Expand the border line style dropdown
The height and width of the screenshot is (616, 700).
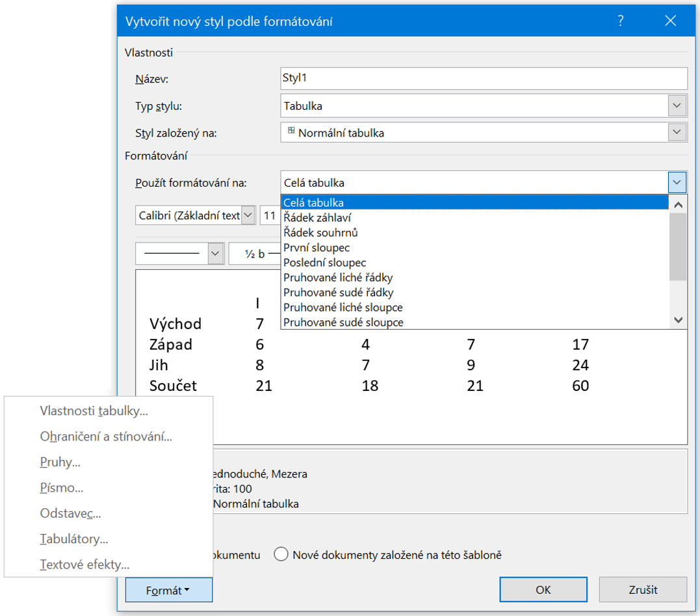click(x=215, y=254)
